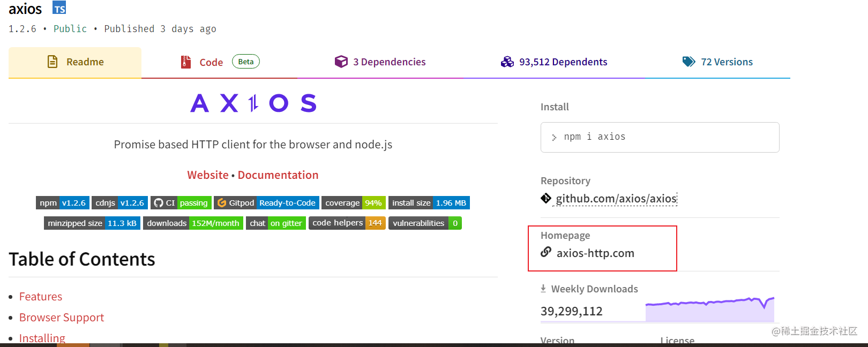Click the Versions tag icon
The width and height of the screenshot is (868, 347).
[689, 62]
